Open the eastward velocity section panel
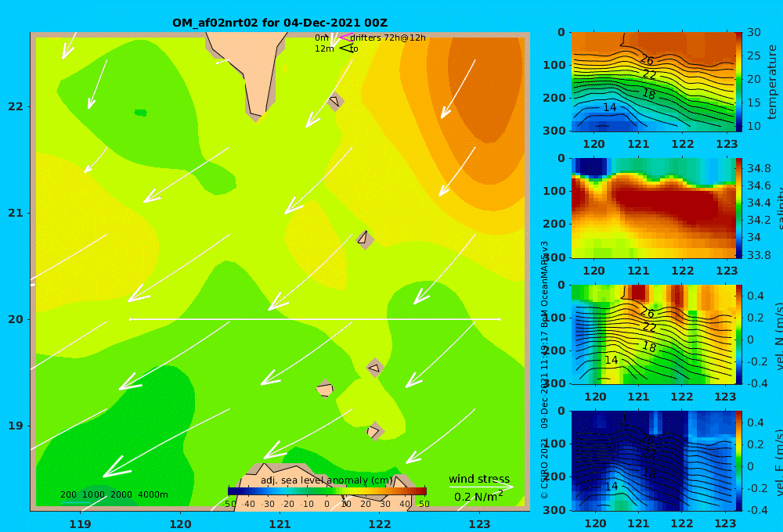The height and width of the screenshot is (532, 783). click(653, 461)
